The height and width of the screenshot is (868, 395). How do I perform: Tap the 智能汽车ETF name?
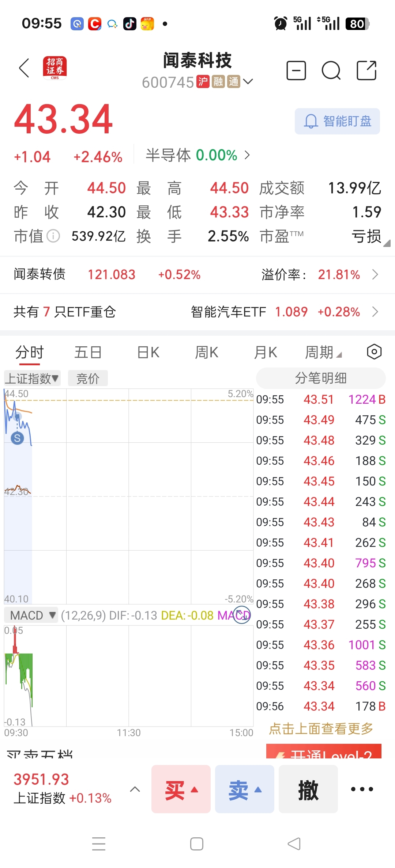[x=229, y=312]
